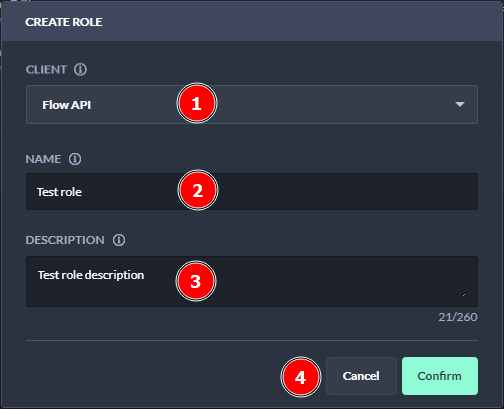
Task: Click the 21/260 character counter
Action: coord(458,317)
